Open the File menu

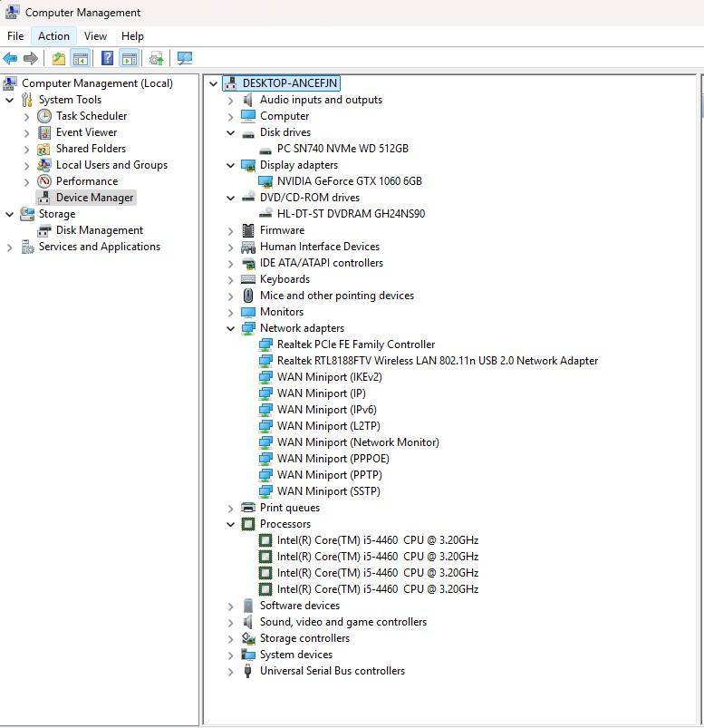pos(15,35)
